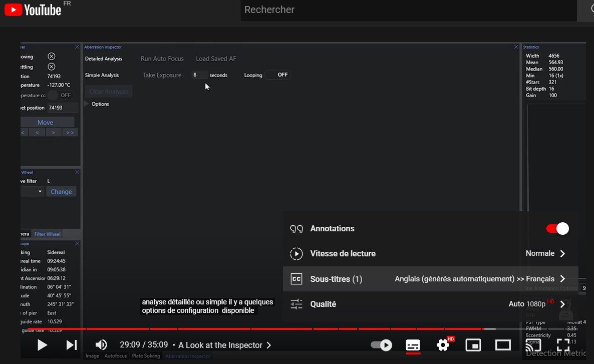Open player settings gear

(443, 345)
